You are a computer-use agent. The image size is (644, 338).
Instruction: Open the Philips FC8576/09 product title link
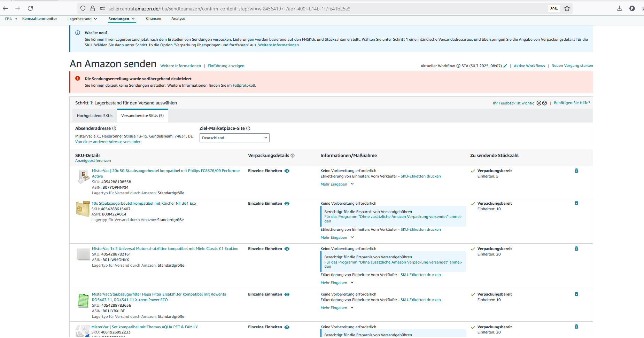click(x=166, y=173)
